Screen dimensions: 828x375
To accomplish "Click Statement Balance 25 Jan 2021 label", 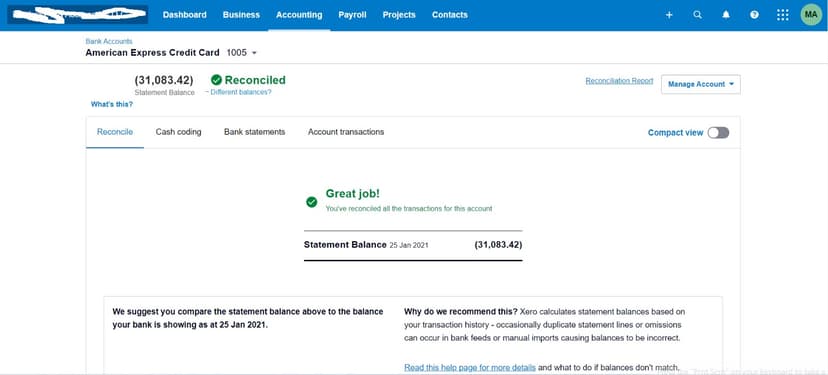I will [x=366, y=245].
